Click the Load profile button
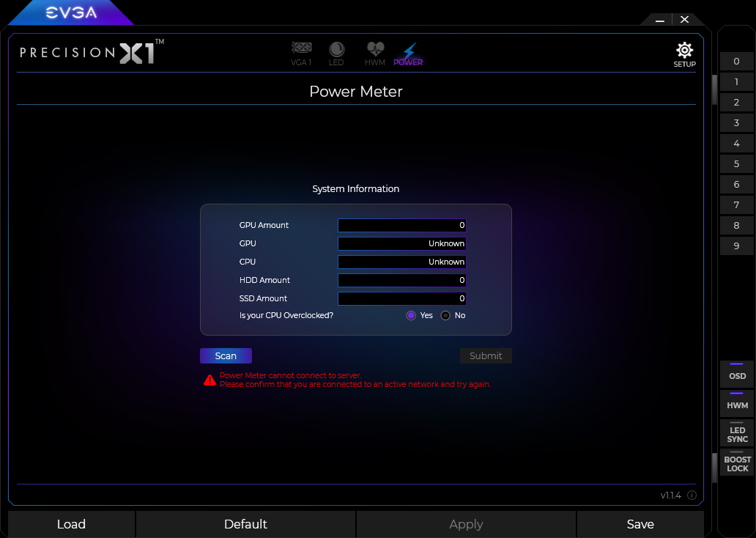This screenshot has width=756, height=538. [71, 524]
